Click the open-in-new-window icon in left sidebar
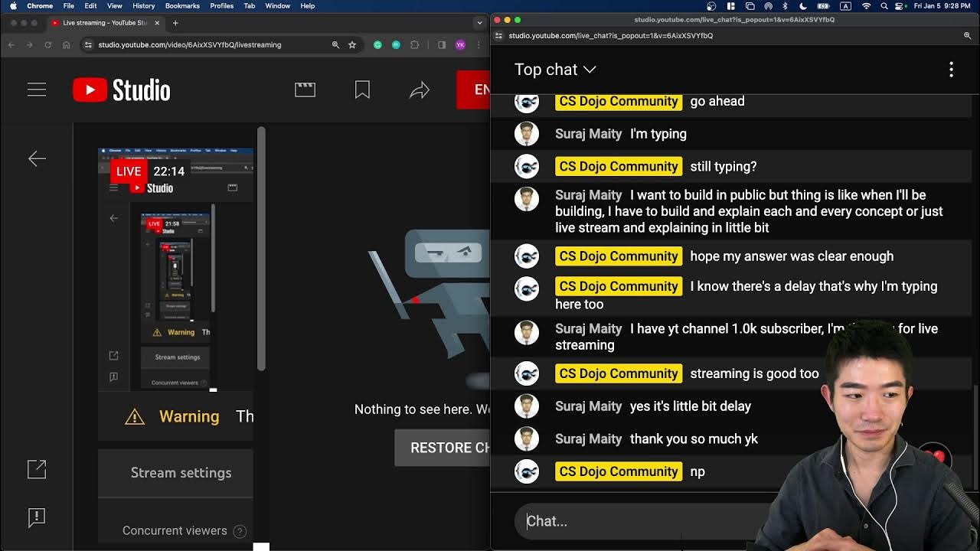The height and width of the screenshot is (551, 980). 37,469
